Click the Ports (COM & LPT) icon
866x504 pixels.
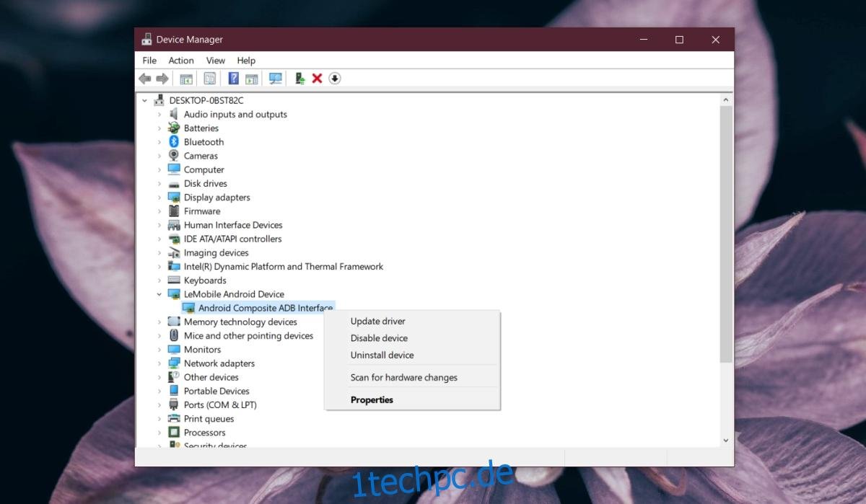(x=174, y=405)
